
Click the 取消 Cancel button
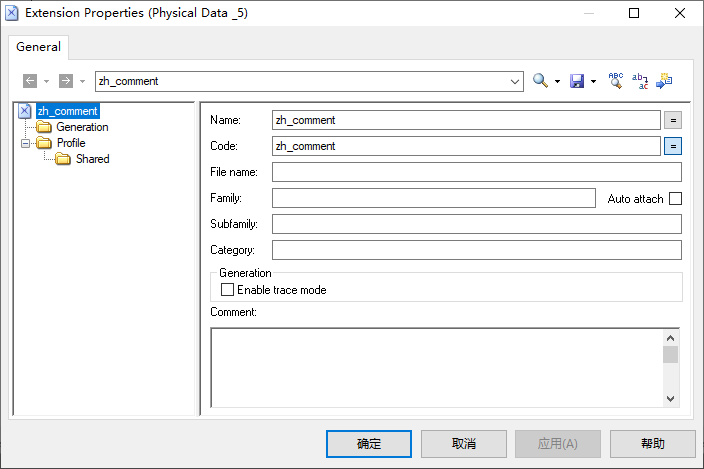464,444
